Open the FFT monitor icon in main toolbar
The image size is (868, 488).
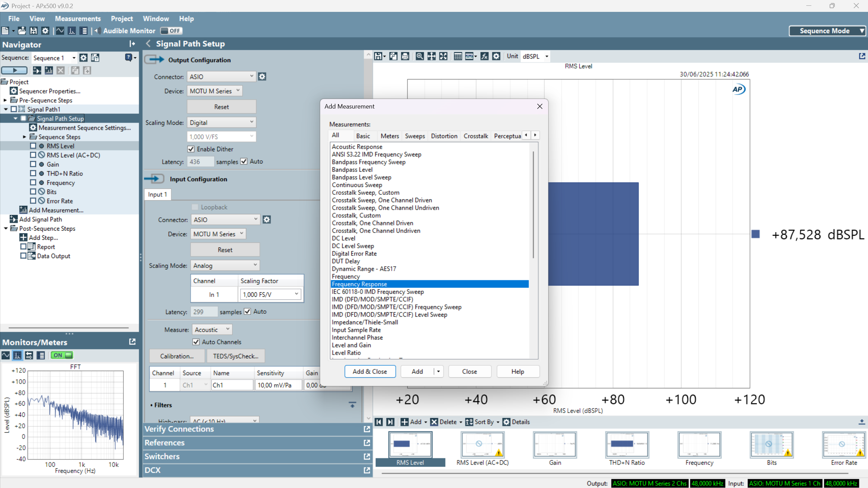72,31
